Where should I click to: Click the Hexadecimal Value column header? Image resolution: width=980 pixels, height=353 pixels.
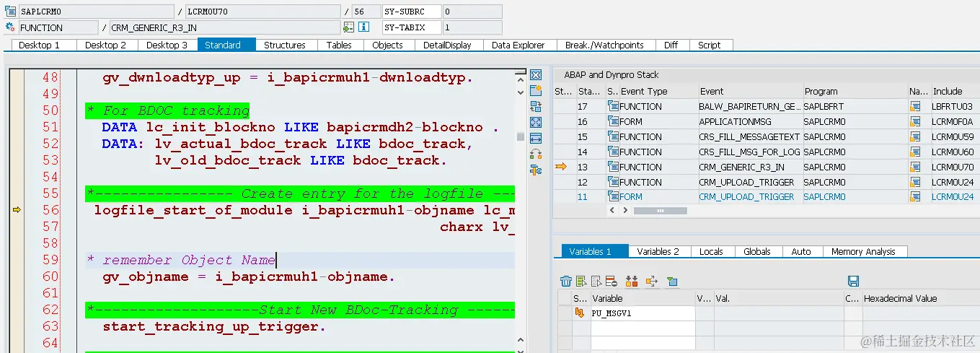920,298
